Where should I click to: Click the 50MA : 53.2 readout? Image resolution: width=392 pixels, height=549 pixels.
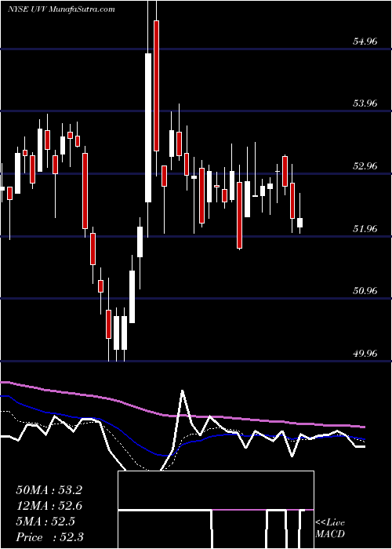point(49,490)
